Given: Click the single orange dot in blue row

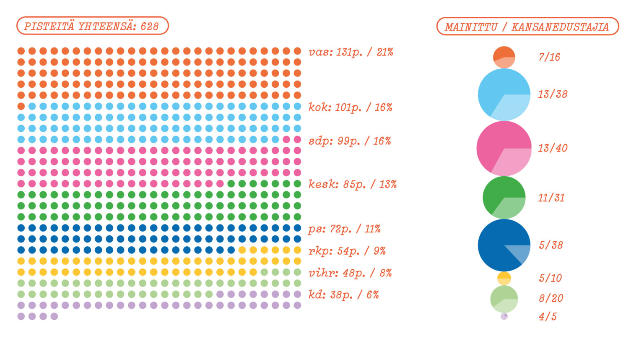Looking at the screenshot, I should [x=21, y=106].
